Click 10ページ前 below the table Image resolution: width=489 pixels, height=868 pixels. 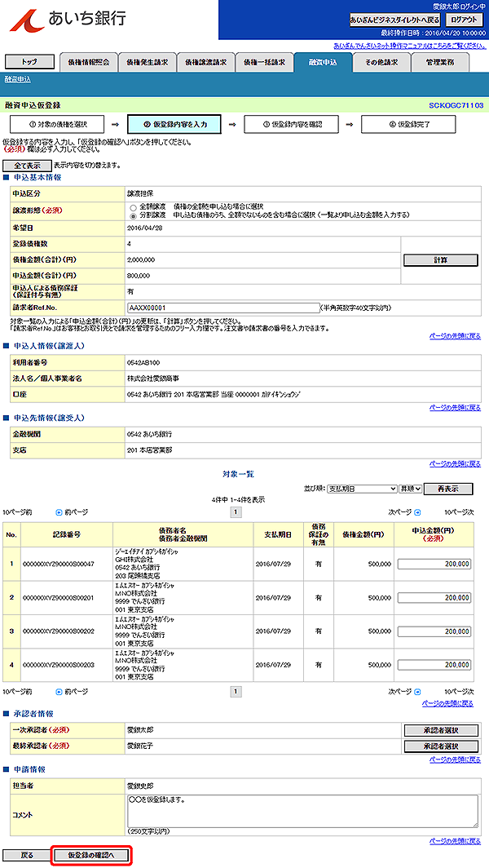[17, 692]
